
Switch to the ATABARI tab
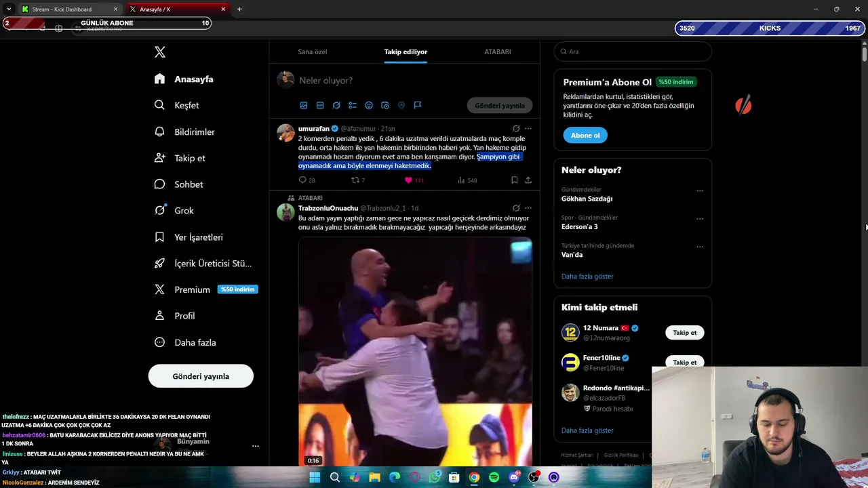pos(498,52)
